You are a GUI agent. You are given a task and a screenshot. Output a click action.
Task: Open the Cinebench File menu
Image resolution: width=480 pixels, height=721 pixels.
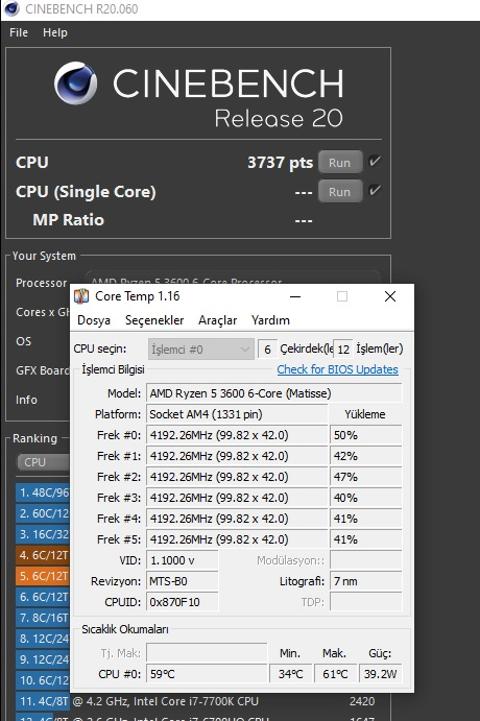(x=18, y=33)
